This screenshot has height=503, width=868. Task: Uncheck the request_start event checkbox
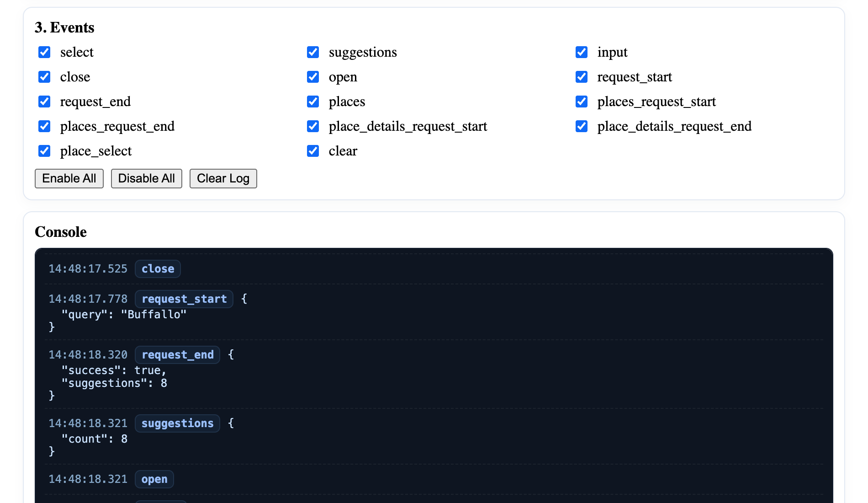582,77
